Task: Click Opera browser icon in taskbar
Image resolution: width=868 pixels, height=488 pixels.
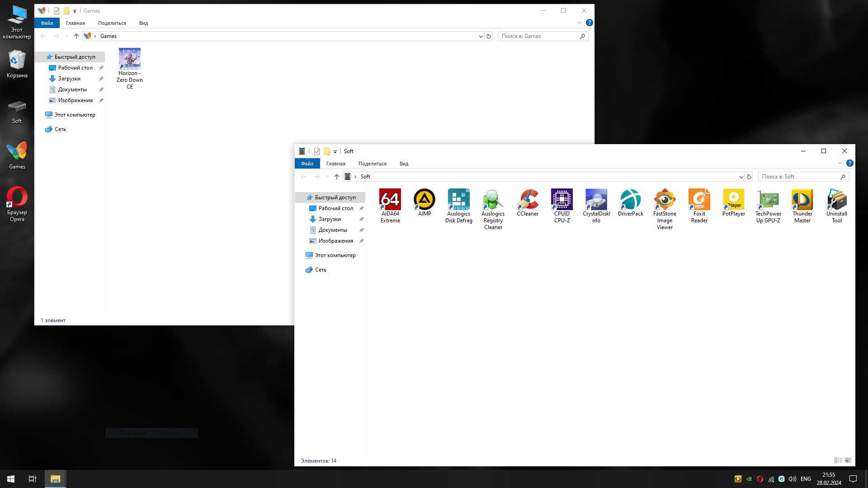Action: [x=759, y=479]
